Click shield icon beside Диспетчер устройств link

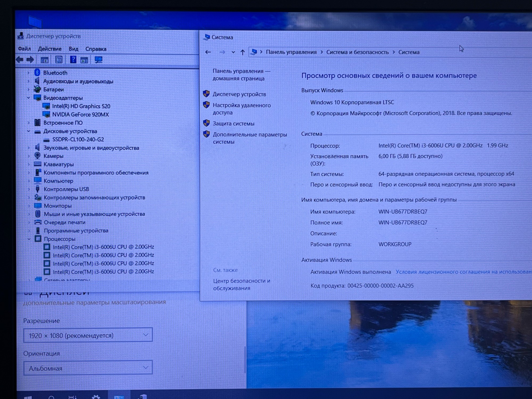(x=206, y=94)
